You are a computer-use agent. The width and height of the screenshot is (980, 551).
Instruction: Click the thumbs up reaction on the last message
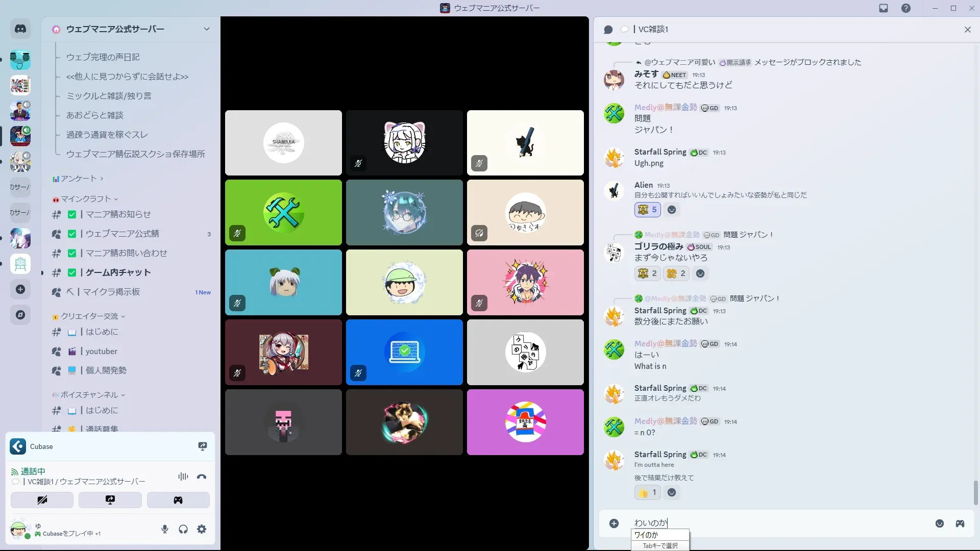point(647,492)
